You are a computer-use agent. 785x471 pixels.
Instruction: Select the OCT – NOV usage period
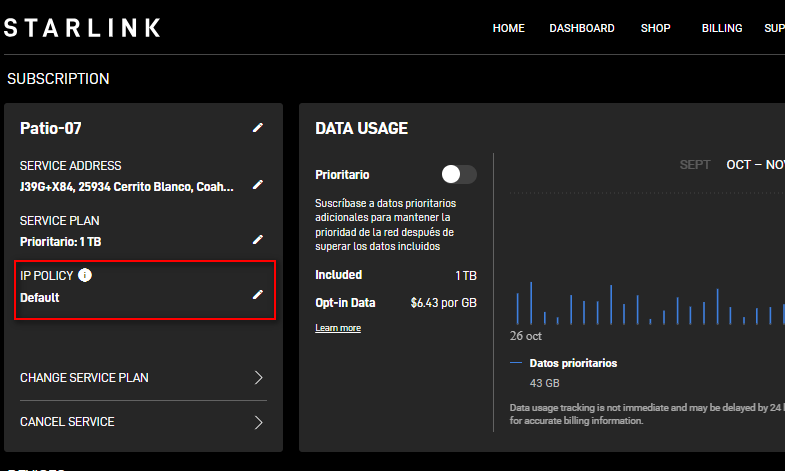click(x=755, y=165)
